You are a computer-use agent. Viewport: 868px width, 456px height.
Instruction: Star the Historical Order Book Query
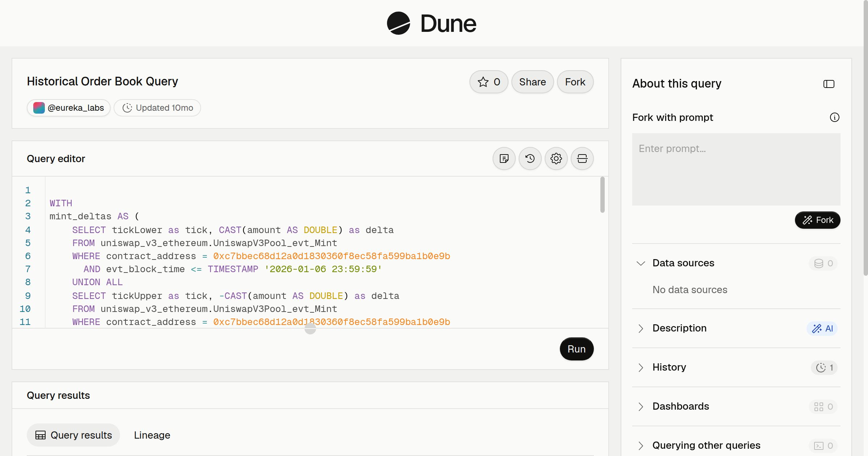point(489,82)
